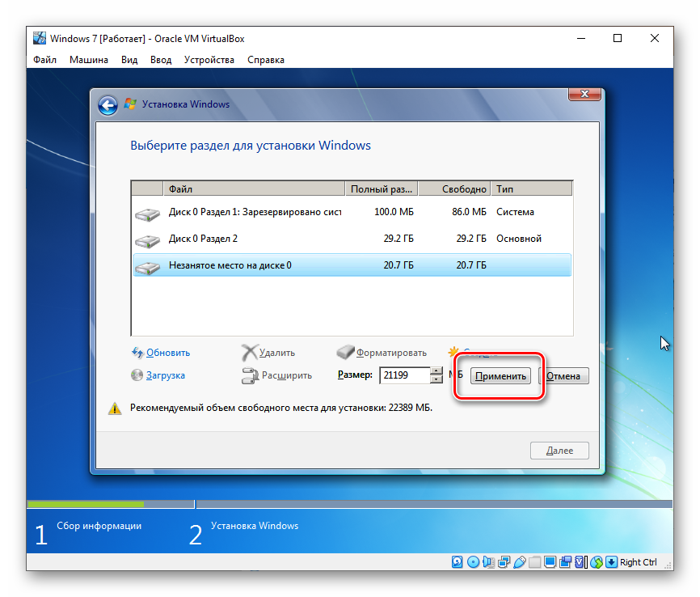
Task: Open the Ввод menu
Action: point(161,60)
